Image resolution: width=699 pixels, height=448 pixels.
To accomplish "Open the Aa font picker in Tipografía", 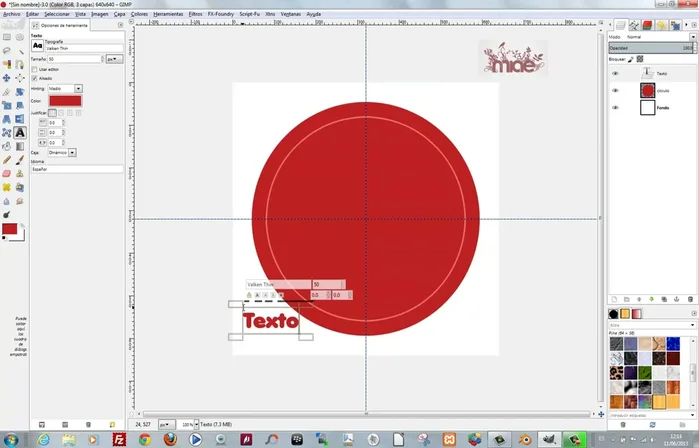I will click(37, 45).
